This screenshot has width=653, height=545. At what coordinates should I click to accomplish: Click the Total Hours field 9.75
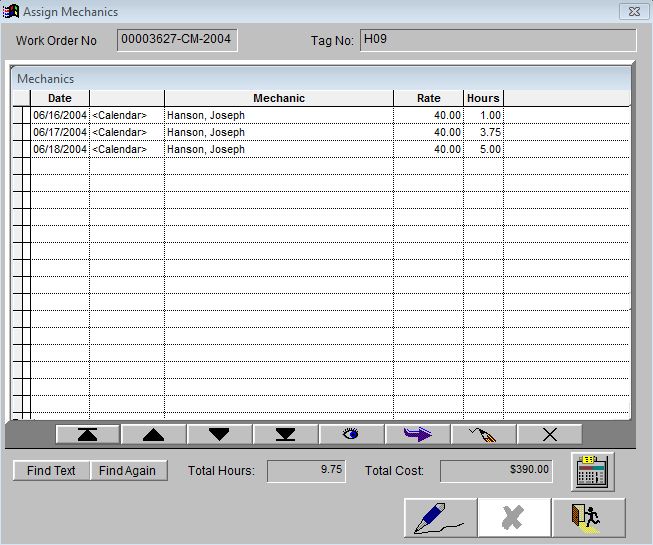pos(306,471)
